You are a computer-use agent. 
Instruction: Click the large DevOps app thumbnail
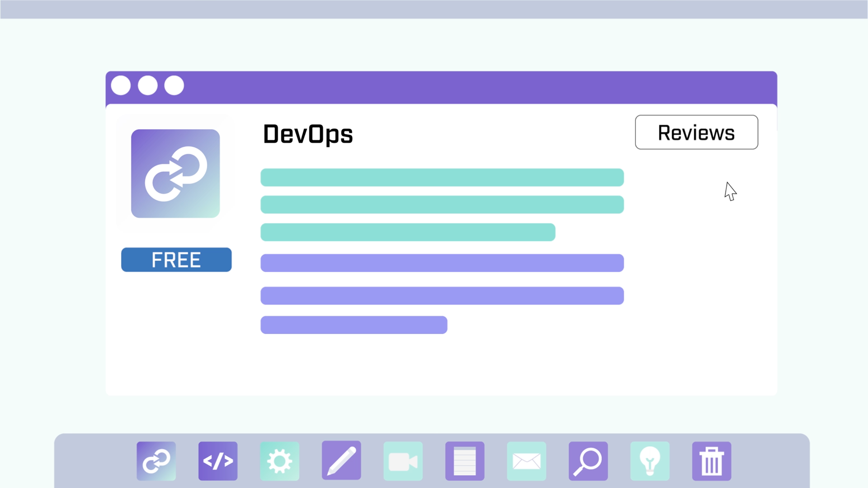pos(175,174)
